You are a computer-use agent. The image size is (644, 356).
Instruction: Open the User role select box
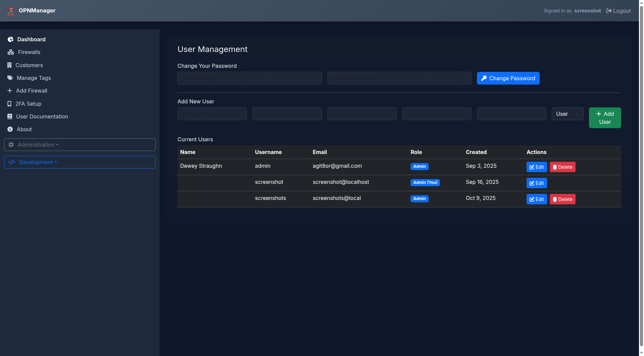pyautogui.click(x=567, y=114)
